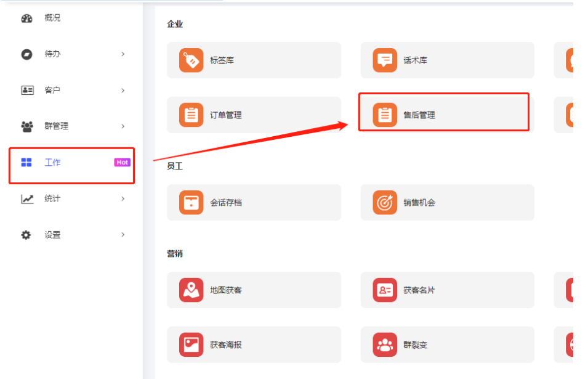The width and height of the screenshot is (588, 379).
Task: Expand the 客户 menu chevron
Action: (x=123, y=91)
